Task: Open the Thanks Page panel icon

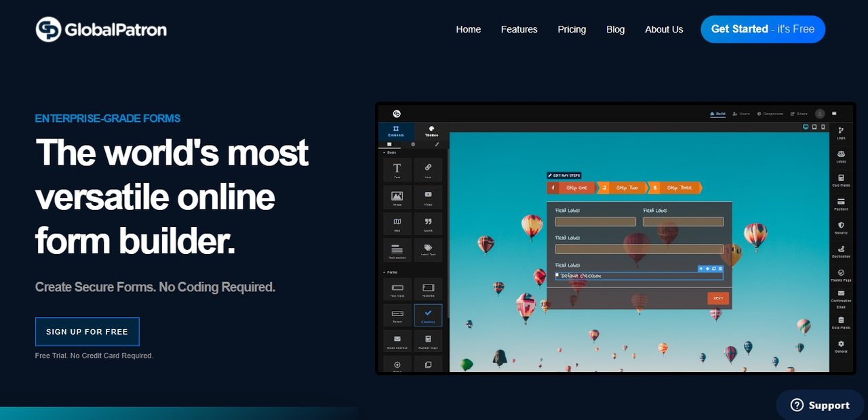Action: pyautogui.click(x=841, y=275)
